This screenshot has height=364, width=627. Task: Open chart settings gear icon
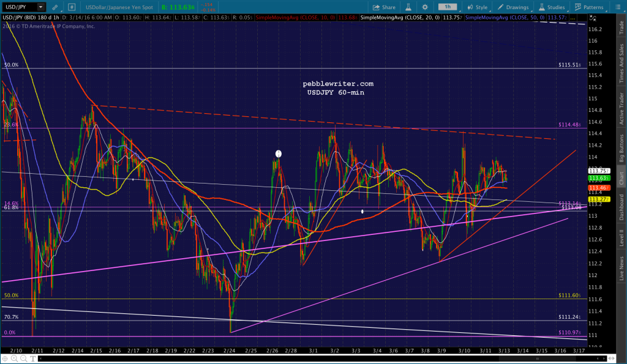[425, 7]
